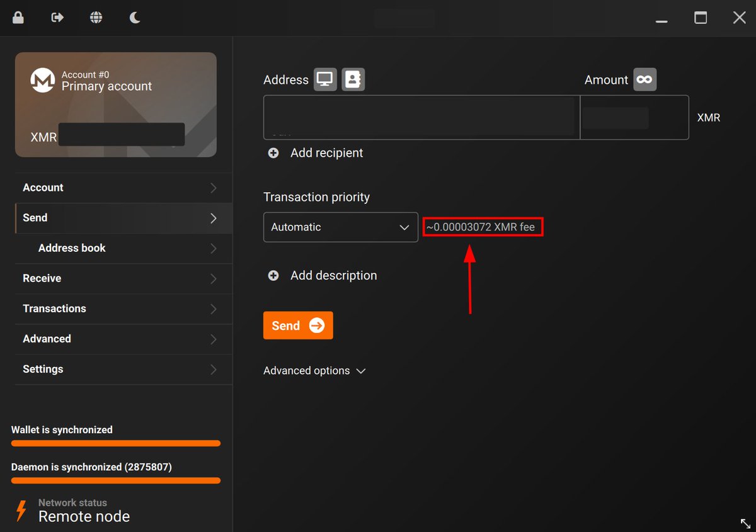Maximize the wallet window
The image size is (756, 532).
pyautogui.click(x=701, y=18)
